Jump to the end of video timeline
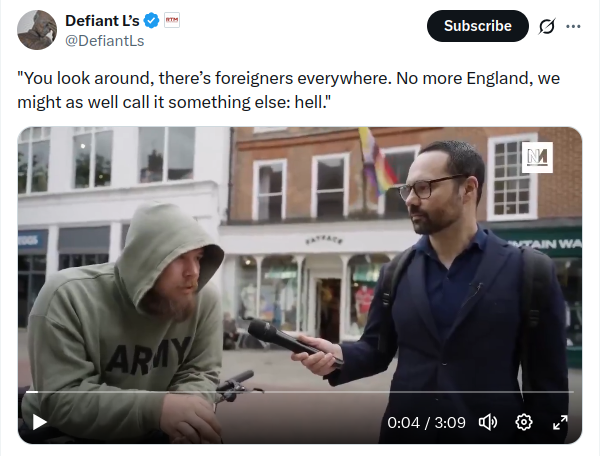 coord(573,392)
